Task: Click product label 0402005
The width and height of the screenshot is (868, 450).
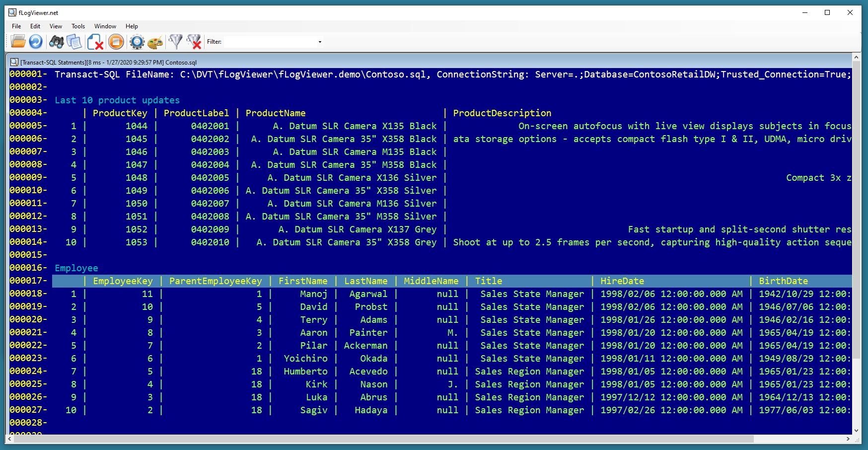Action: click(210, 178)
